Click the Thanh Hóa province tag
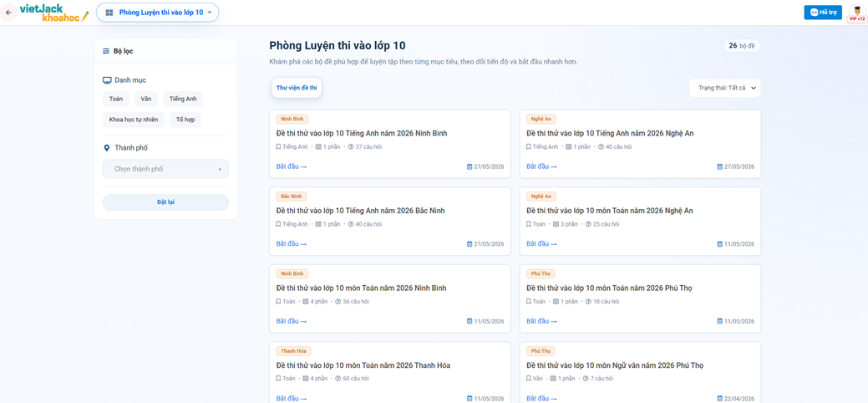The height and width of the screenshot is (403, 868). 294,351
